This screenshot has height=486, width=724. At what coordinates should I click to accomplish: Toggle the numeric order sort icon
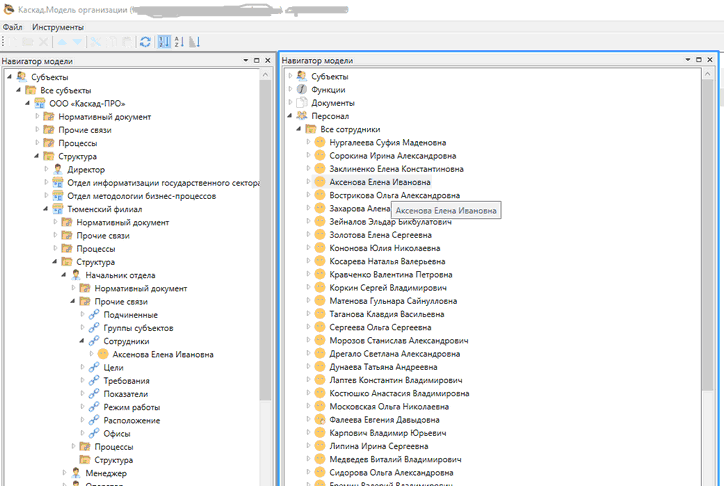pos(164,42)
